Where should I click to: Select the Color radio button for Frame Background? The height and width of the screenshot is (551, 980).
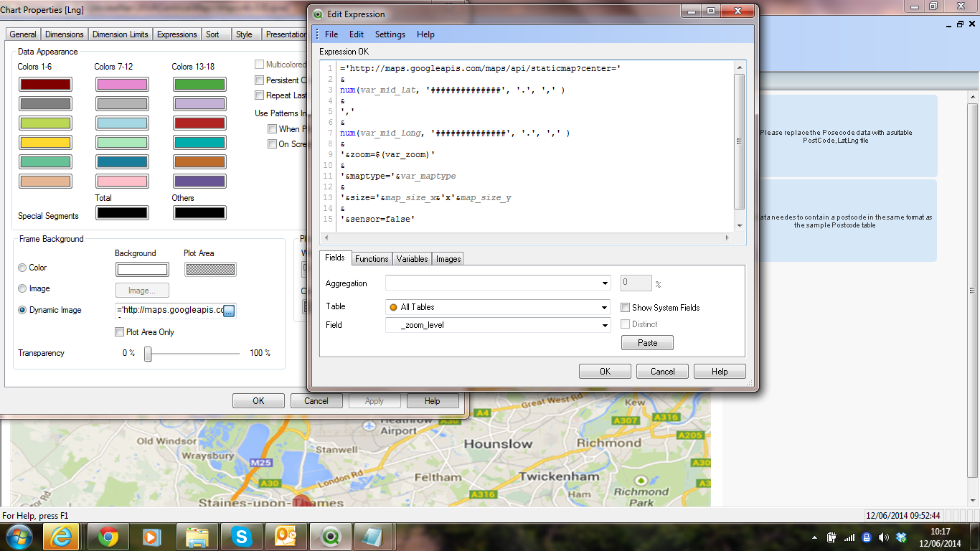tap(22, 268)
